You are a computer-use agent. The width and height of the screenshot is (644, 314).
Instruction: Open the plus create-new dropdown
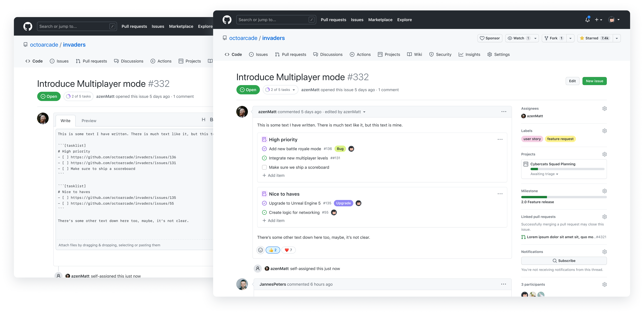(598, 20)
